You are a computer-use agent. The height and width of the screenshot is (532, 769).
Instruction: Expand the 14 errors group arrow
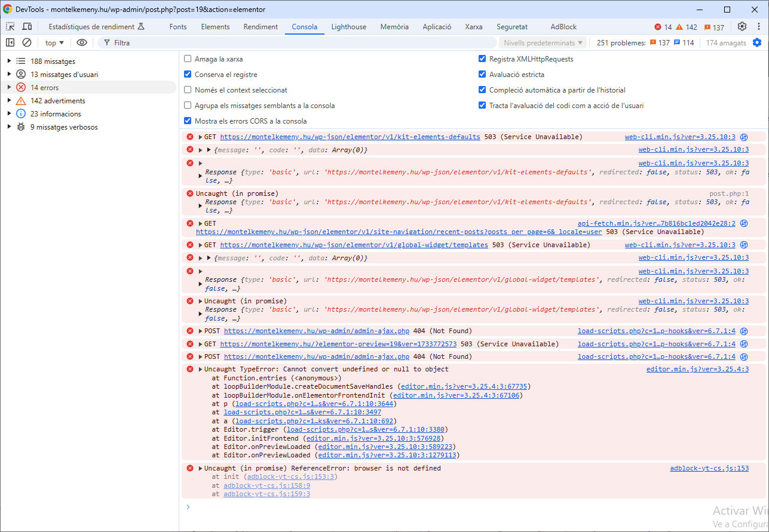(9, 87)
